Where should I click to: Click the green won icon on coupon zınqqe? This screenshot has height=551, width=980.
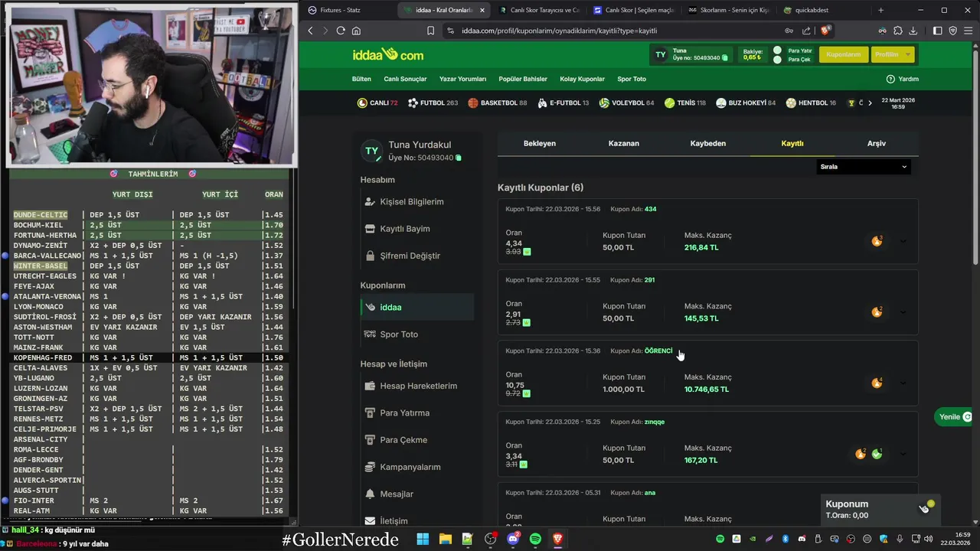pyautogui.click(x=877, y=454)
